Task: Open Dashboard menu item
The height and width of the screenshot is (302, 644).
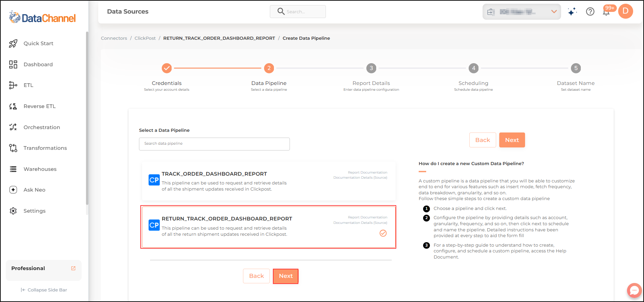Action: pyautogui.click(x=38, y=65)
